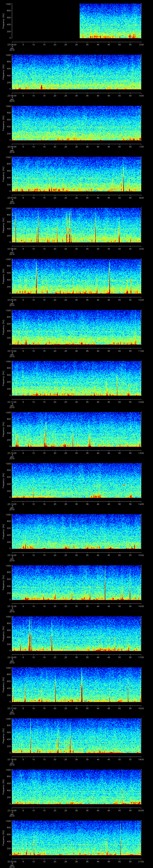
Task: Click the spike near 18 seconds in 23:16:00 panel
Action: [52, 636]
